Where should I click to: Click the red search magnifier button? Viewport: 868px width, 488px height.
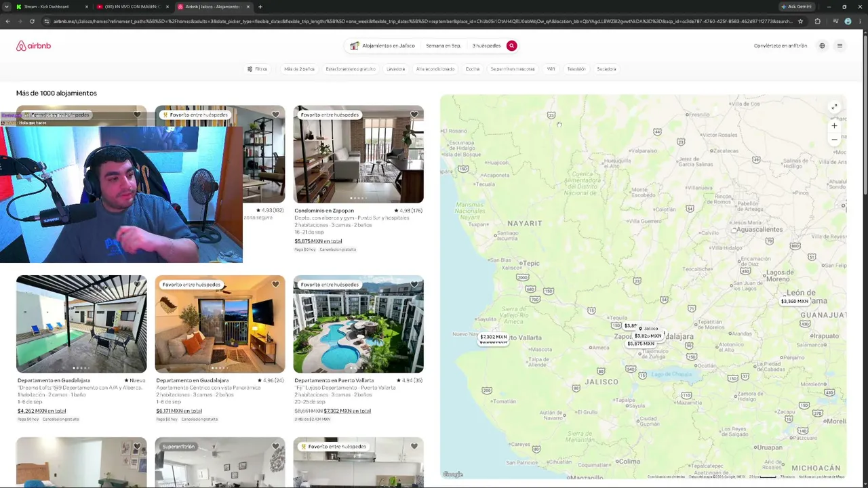point(511,45)
